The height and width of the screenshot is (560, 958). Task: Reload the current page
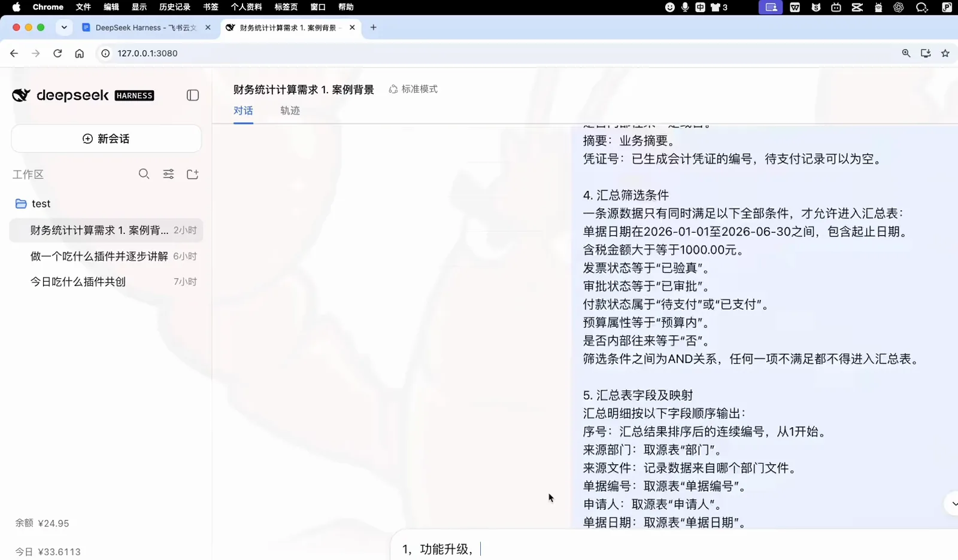57,53
